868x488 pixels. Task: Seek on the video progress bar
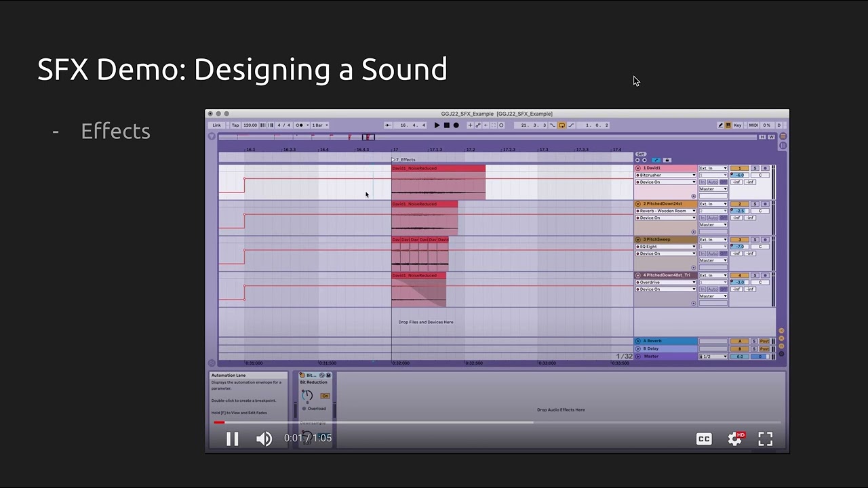coord(497,422)
